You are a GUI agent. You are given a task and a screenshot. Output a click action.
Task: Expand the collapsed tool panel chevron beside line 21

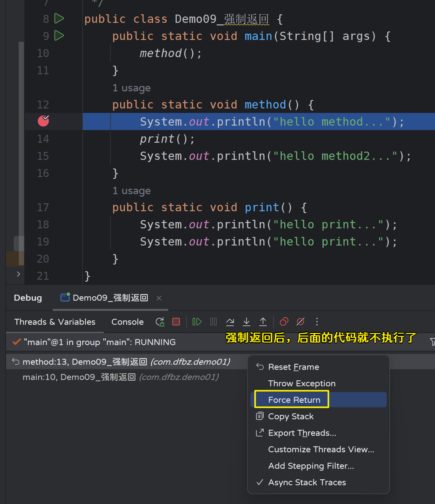tap(18, 274)
